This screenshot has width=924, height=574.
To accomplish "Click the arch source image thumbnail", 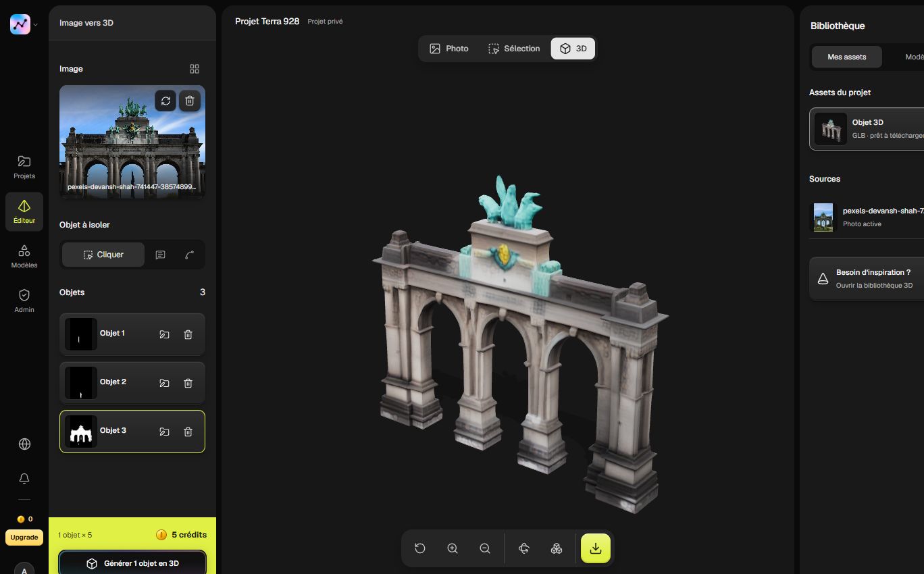I will click(x=132, y=142).
